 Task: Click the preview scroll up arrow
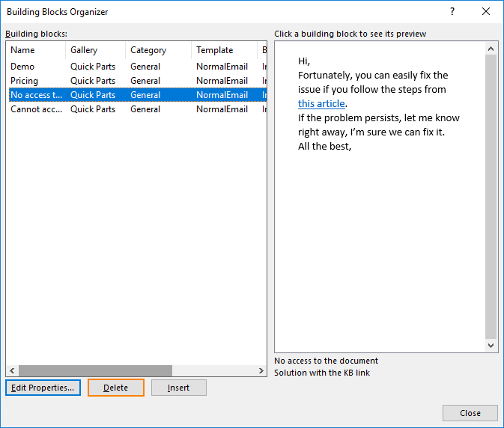pos(491,49)
